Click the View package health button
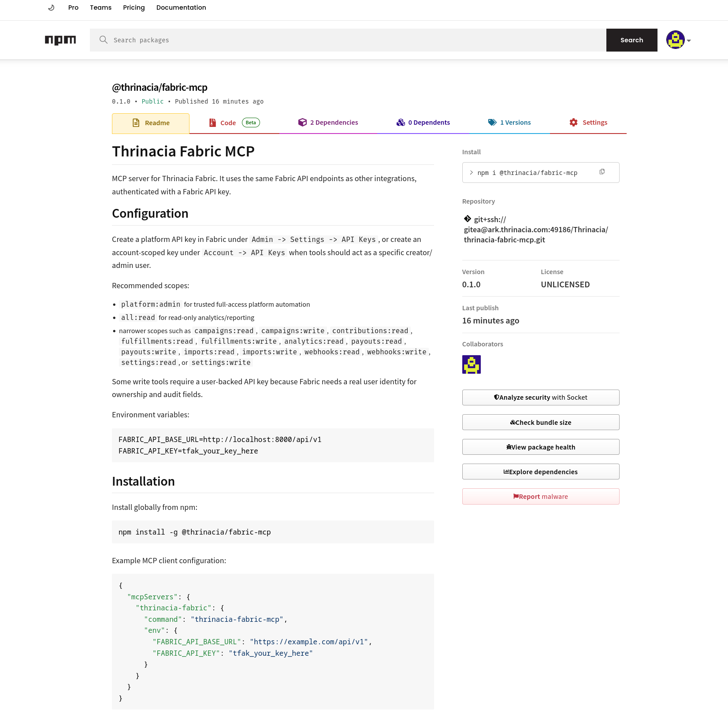The height and width of the screenshot is (717, 728). point(541,447)
